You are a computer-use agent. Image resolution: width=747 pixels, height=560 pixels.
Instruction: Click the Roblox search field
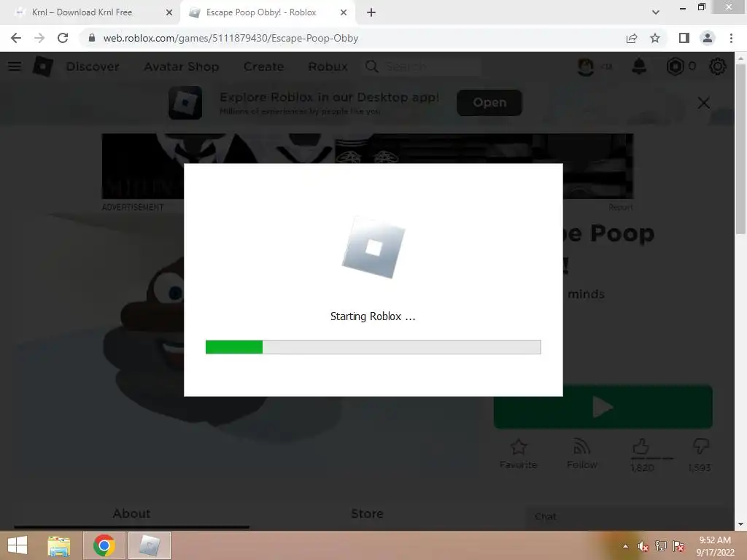[423, 66]
